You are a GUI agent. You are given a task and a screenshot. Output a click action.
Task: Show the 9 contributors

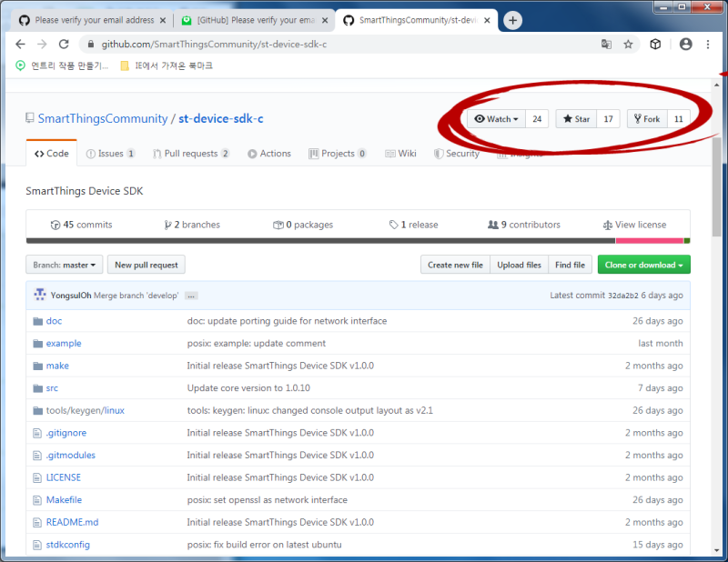click(524, 225)
